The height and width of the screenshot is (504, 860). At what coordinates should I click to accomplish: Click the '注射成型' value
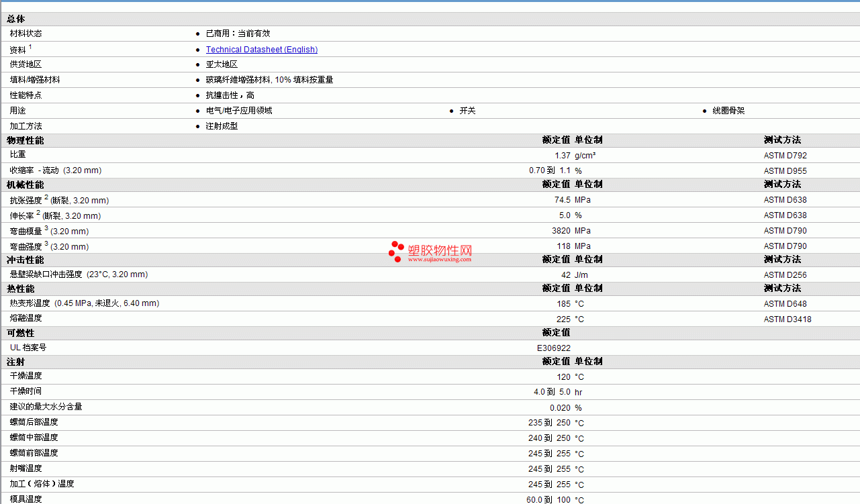point(222,126)
